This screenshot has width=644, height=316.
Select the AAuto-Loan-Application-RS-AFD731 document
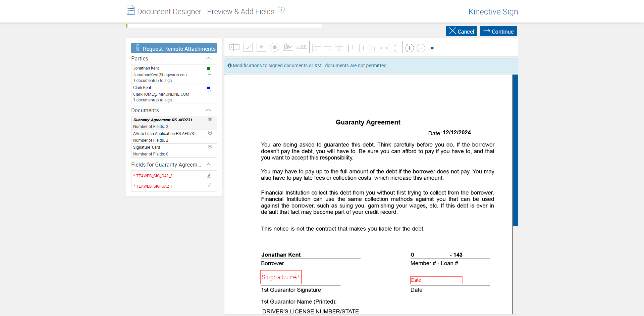tap(174, 137)
